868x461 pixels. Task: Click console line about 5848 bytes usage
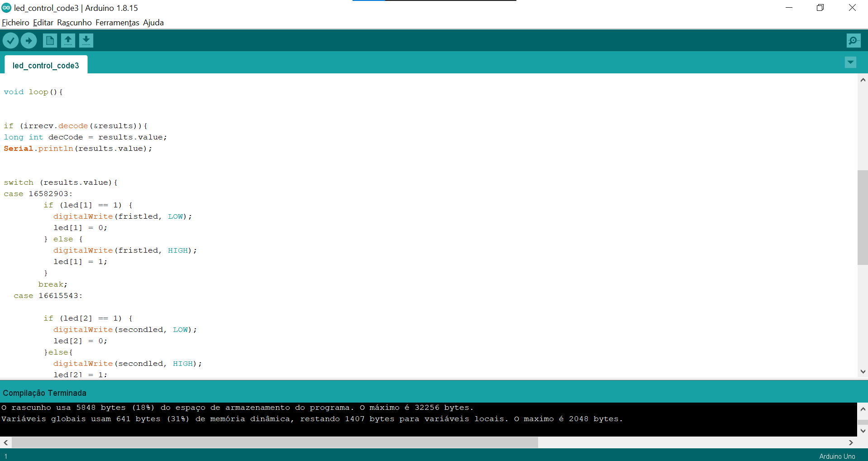(x=237, y=408)
